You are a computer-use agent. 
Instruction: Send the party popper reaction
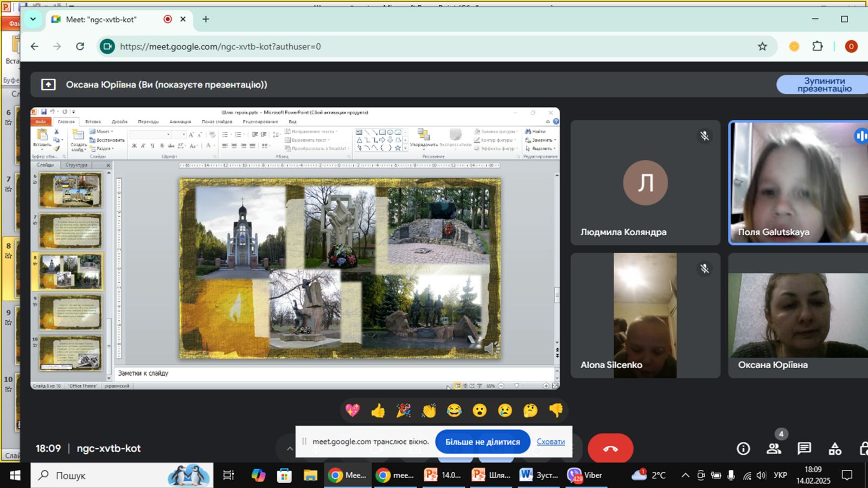[404, 410]
